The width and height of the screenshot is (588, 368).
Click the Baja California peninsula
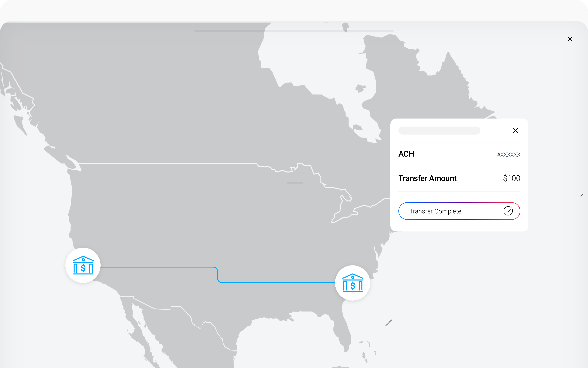pos(136,326)
